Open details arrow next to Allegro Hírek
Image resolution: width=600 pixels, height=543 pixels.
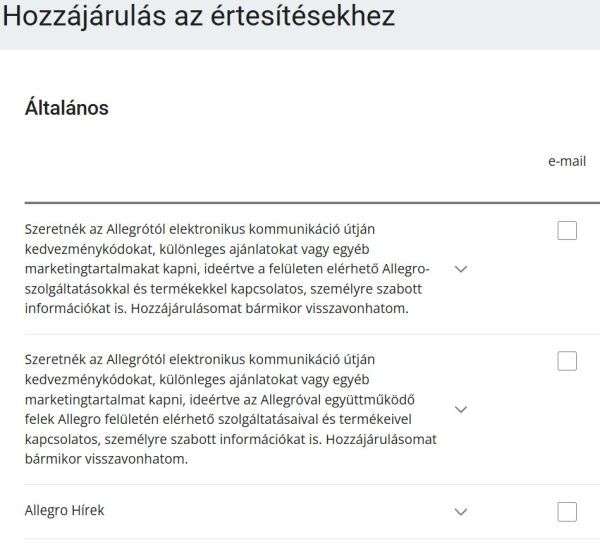[x=461, y=512]
